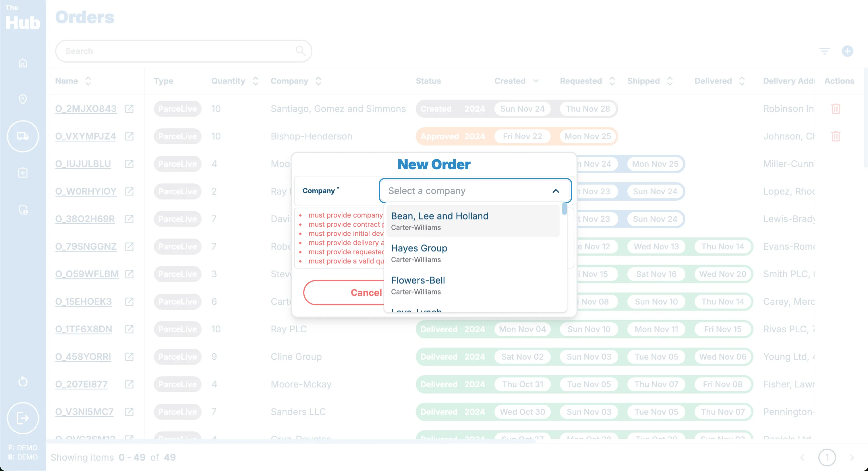The width and height of the screenshot is (868, 471).
Task: Click Moore-Mckay company cell
Action: click(x=301, y=384)
